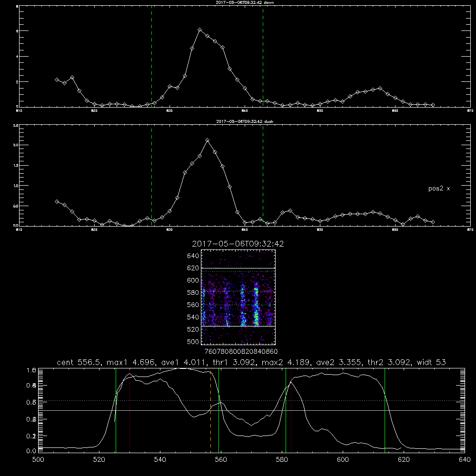
Task: Pick the leftmost solid green line in bottom plot
Action: point(116,410)
